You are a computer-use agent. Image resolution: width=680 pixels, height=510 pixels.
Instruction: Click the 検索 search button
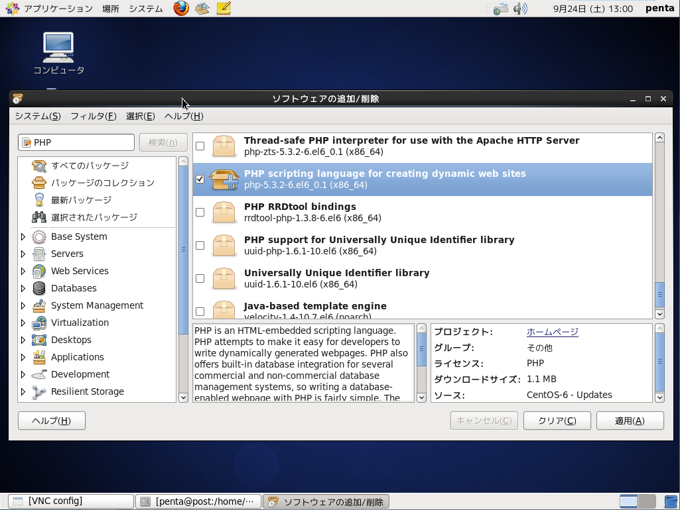click(x=163, y=142)
